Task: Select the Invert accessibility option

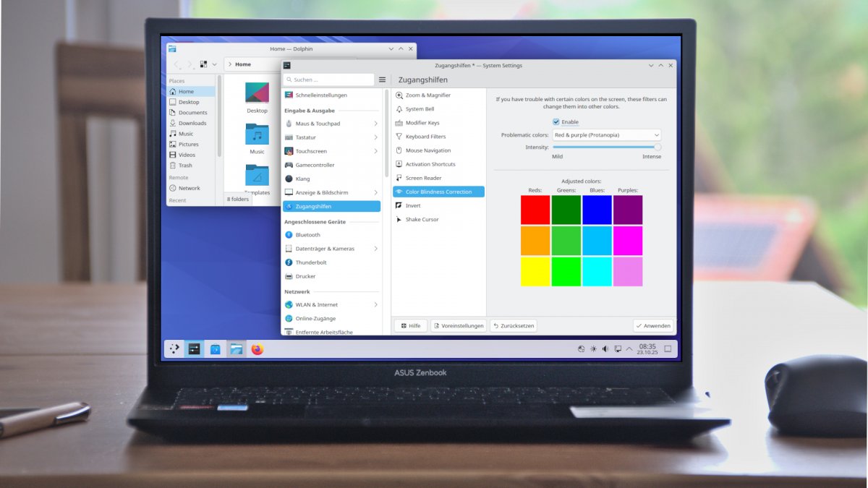Action: [413, 205]
